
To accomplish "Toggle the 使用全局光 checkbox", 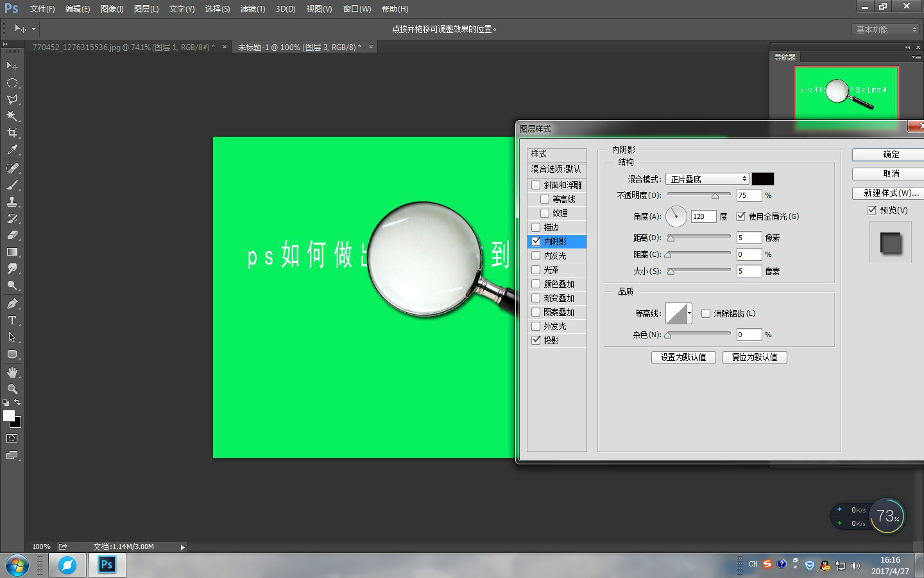I will [x=741, y=216].
